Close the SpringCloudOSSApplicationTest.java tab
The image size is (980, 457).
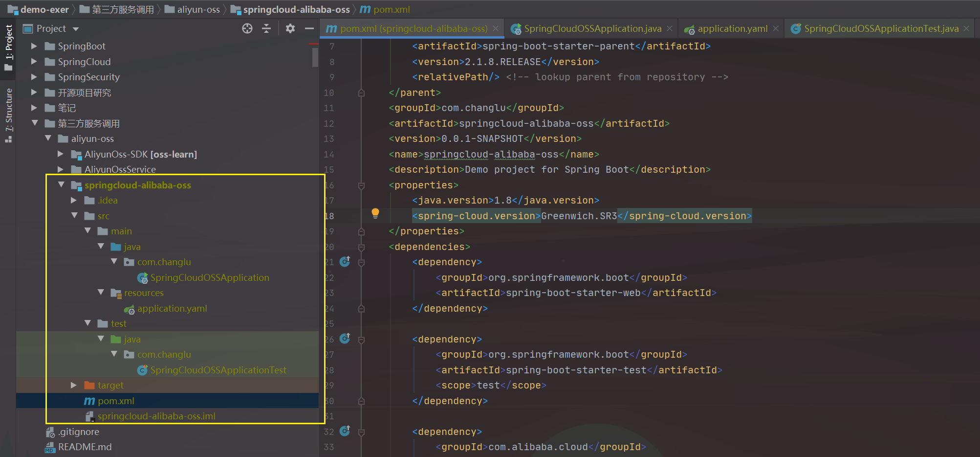(966, 29)
